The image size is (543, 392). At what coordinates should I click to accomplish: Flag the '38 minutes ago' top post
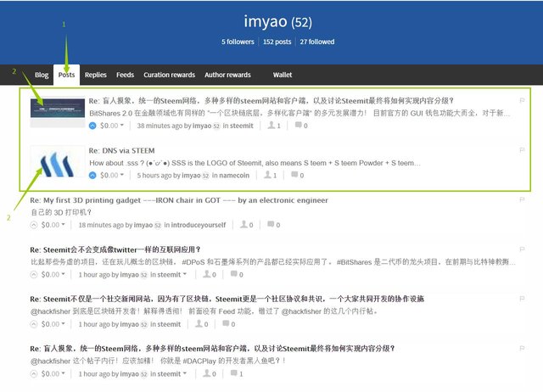click(523, 100)
